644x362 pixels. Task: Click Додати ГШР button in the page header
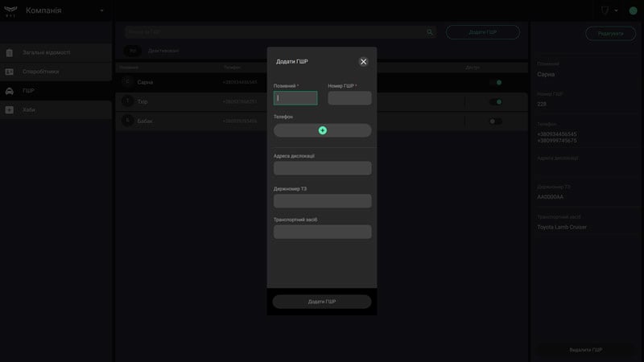coord(482,32)
